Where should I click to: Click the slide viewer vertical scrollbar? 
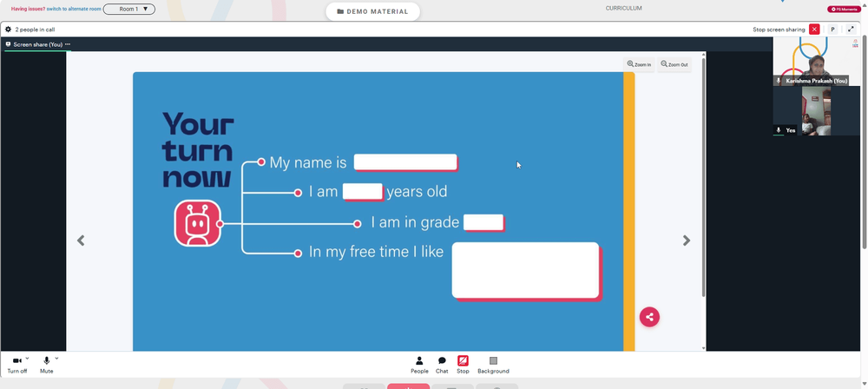click(x=704, y=177)
